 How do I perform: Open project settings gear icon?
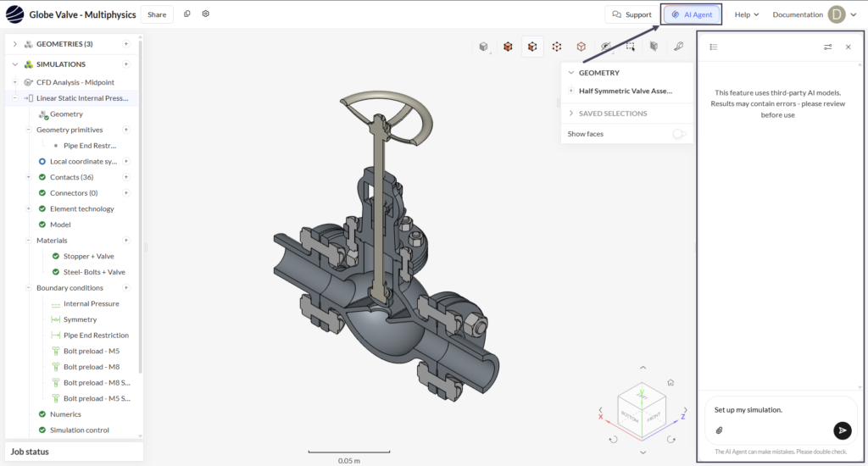pos(205,14)
